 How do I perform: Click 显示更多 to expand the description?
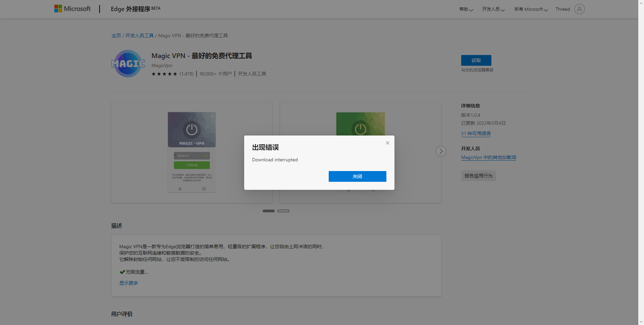[128, 283]
